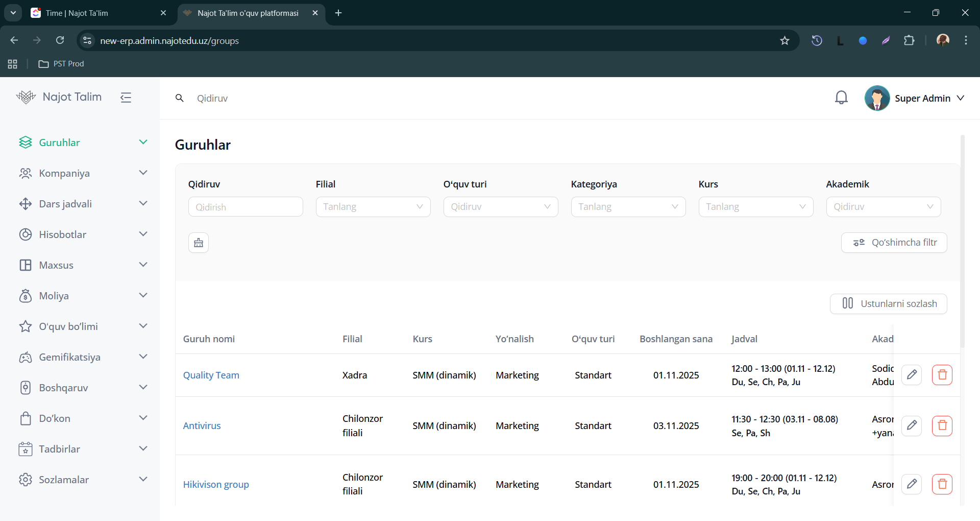Screen dimensions: 980x521
Task: Open the browser extensions puzzle icon
Action: [909, 41]
